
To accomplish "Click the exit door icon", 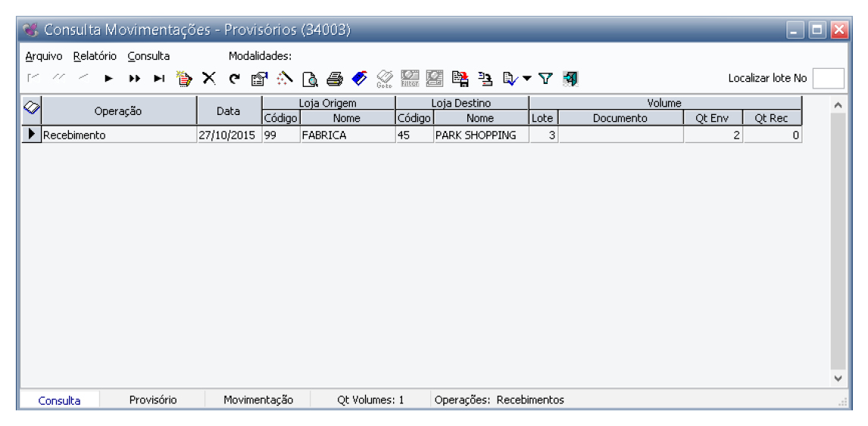I will pyautogui.click(x=570, y=78).
